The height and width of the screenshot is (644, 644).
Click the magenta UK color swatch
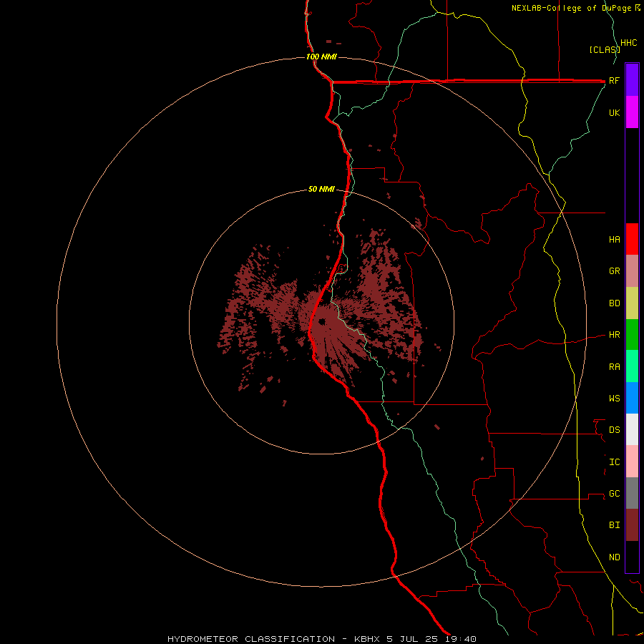coord(632,112)
